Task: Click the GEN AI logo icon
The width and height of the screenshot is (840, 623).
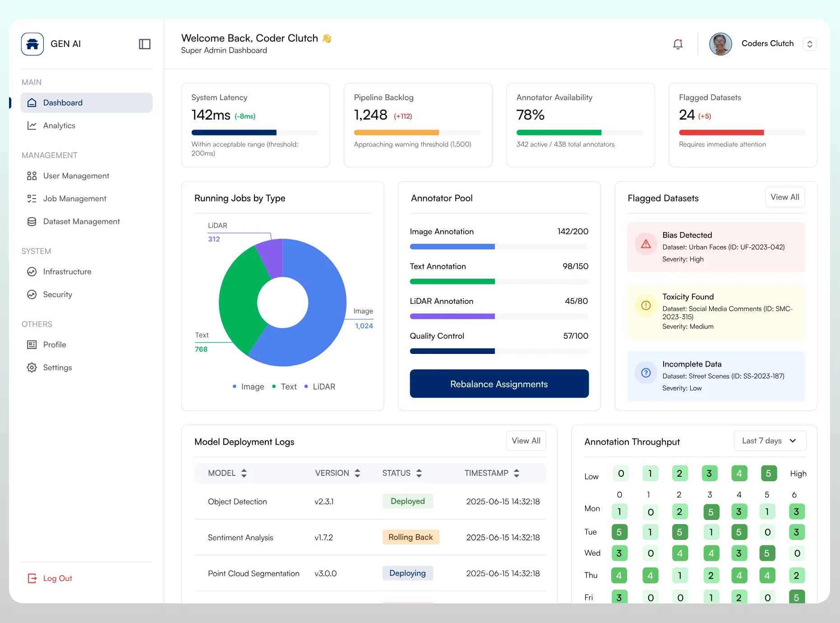Action: [x=32, y=44]
